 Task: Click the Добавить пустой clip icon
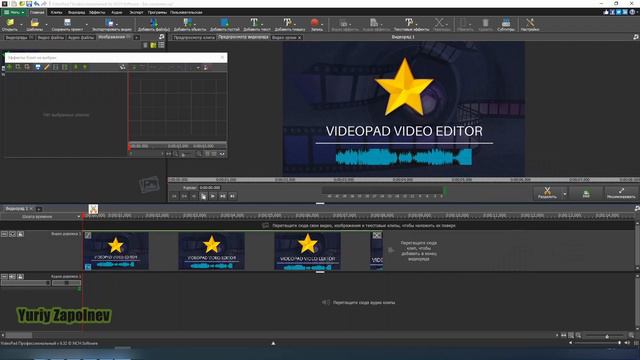pyautogui.click(x=224, y=23)
